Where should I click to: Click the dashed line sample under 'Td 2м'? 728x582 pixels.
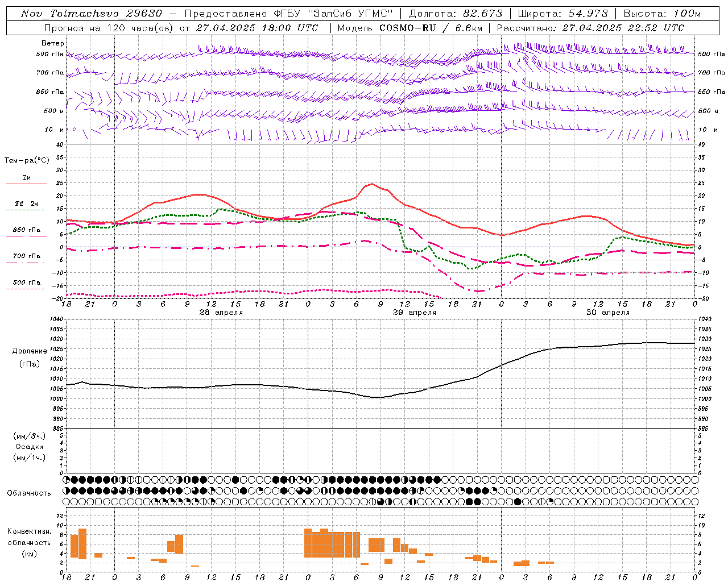pyautogui.click(x=26, y=210)
